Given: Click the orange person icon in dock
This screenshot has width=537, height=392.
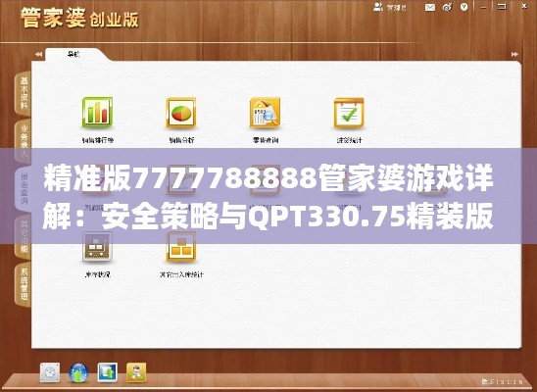Looking at the screenshot, I should [136, 372].
